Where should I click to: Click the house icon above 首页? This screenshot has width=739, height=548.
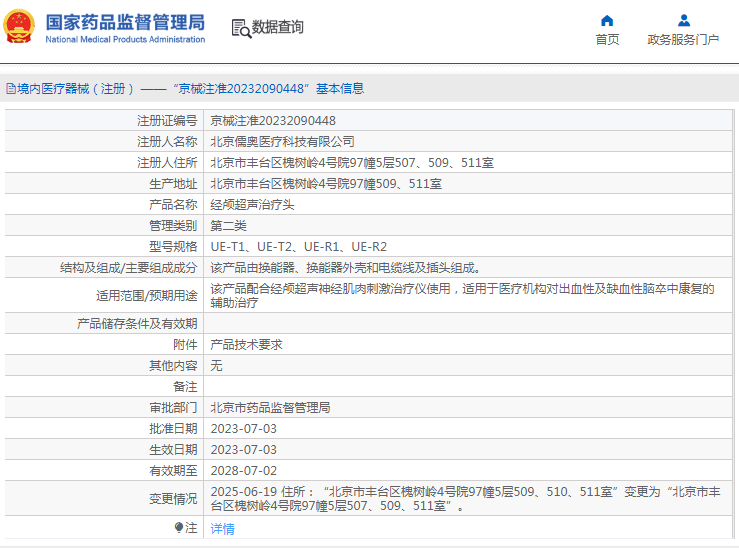tap(607, 20)
